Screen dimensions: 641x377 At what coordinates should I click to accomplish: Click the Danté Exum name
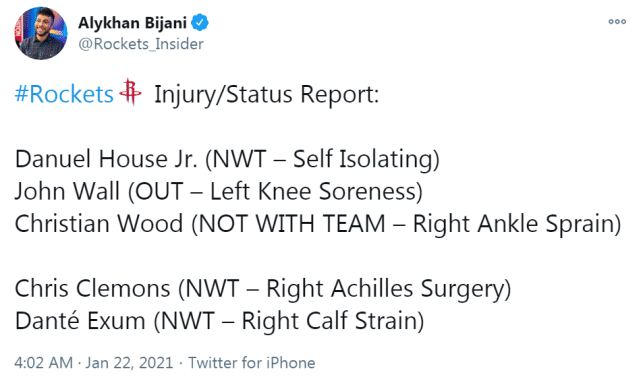80,321
